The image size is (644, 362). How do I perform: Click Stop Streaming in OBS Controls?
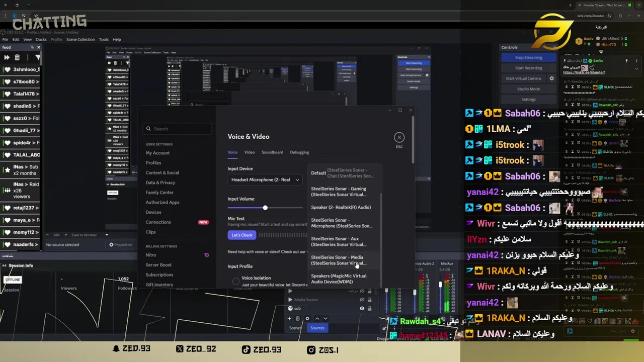(528, 57)
